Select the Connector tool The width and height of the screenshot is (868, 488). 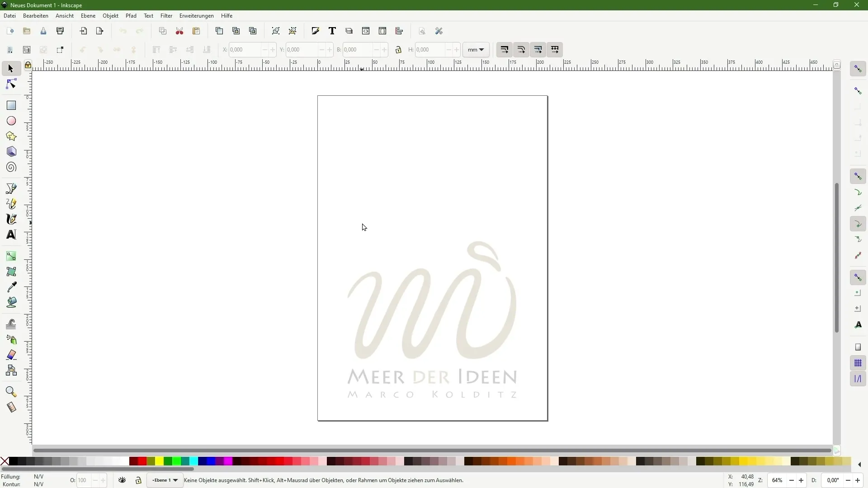click(x=11, y=371)
